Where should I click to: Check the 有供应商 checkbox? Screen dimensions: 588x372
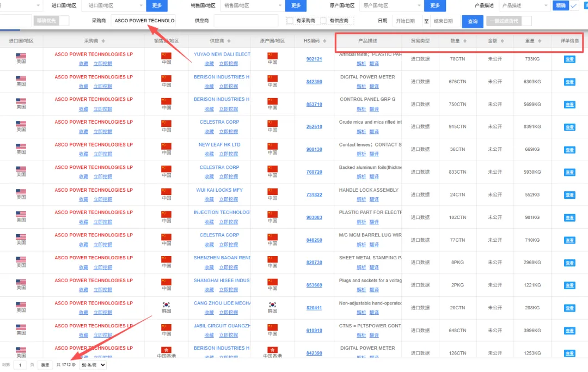[323, 21]
